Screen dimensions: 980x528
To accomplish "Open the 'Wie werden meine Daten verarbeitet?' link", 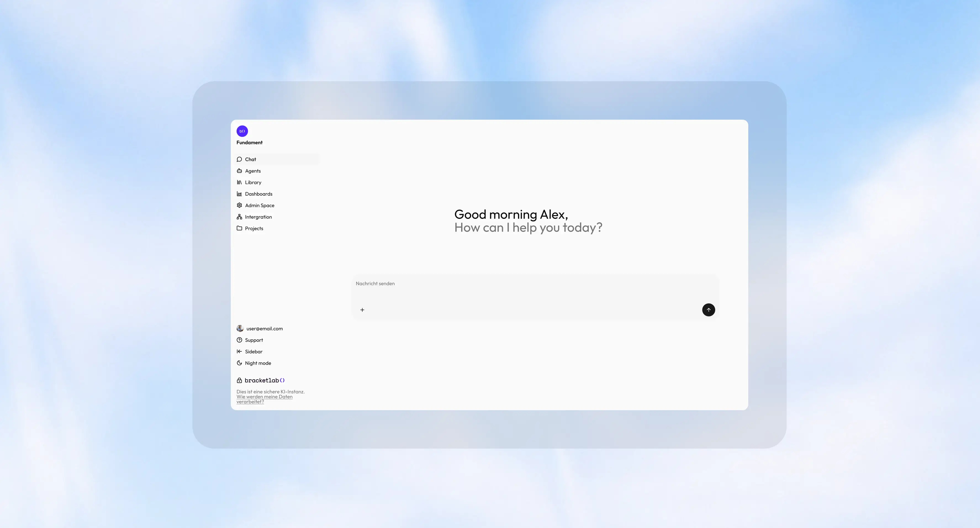I will tap(265, 397).
